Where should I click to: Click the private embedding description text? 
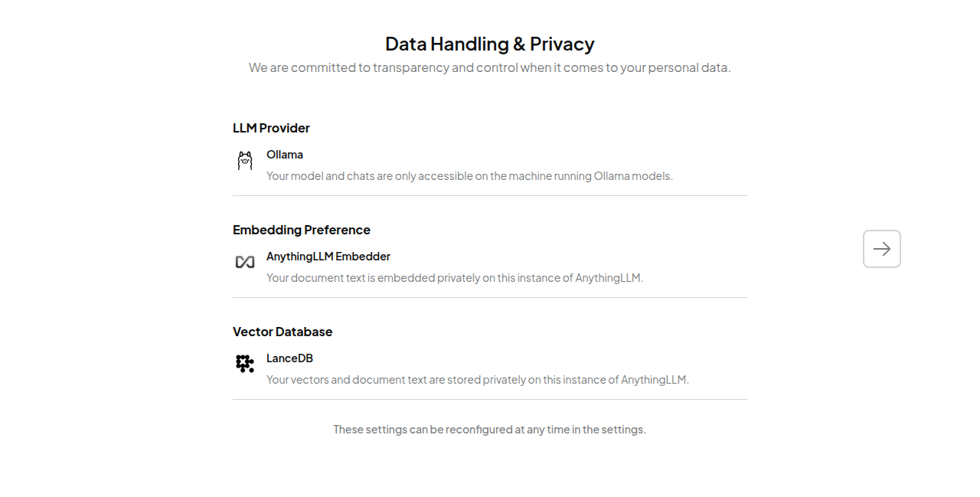tap(454, 277)
